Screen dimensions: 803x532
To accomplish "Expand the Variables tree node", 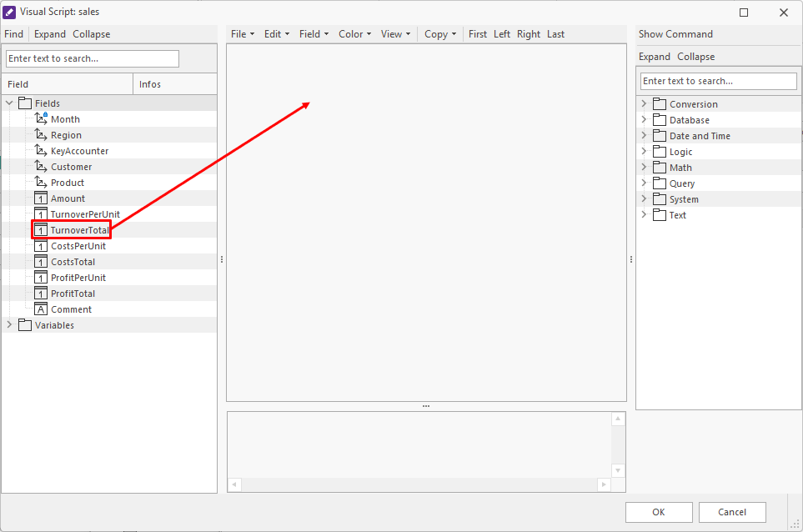I will tap(9, 324).
